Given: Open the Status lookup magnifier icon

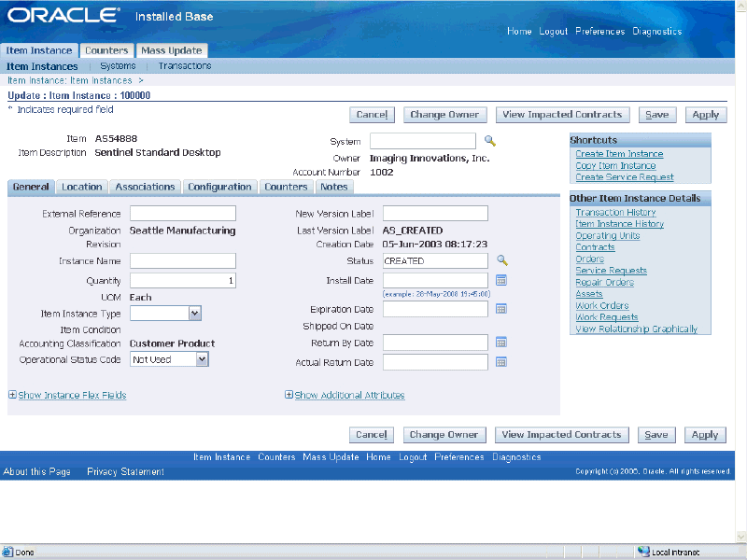Looking at the screenshot, I should pyautogui.click(x=502, y=260).
